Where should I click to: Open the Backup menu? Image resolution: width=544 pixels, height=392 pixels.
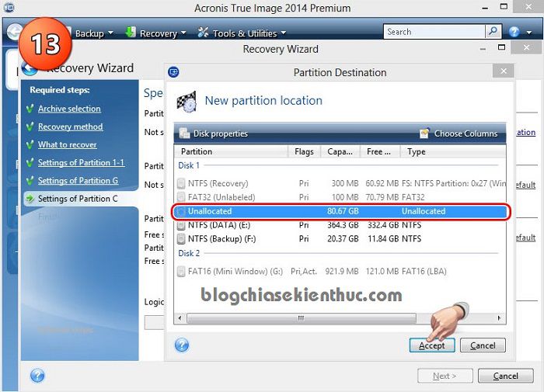click(x=89, y=33)
